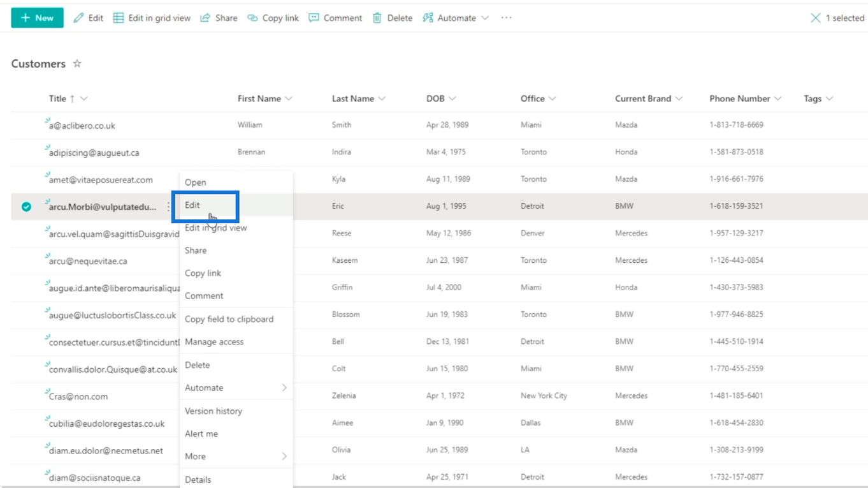This screenshot has height=488, width=868.
Task: Click phone number 1-618-159-3521
Action: tap(736, 206)
